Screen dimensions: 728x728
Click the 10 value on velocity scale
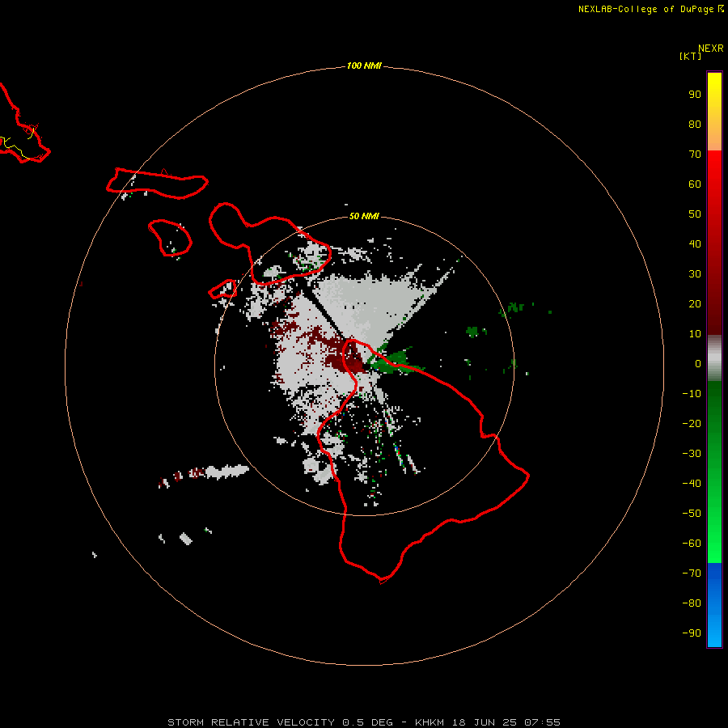695,334
